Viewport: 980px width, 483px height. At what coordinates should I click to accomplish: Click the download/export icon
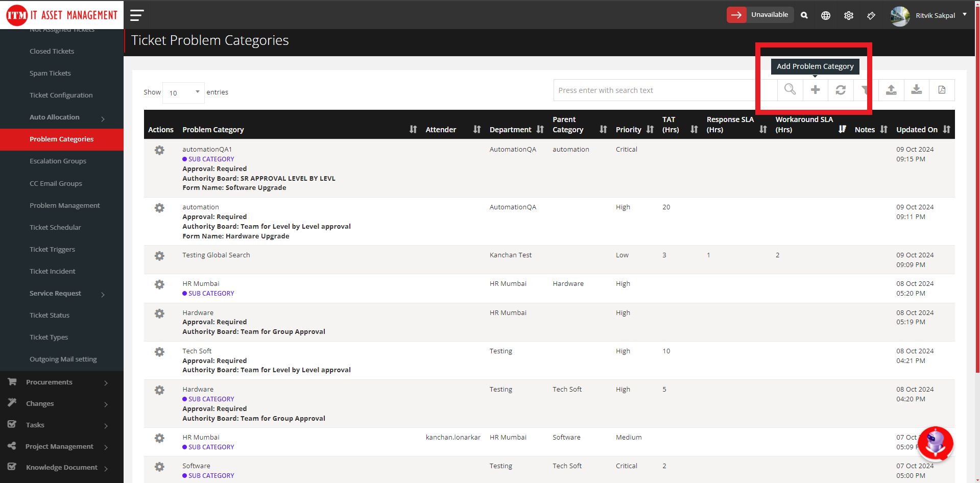(916, 90)
